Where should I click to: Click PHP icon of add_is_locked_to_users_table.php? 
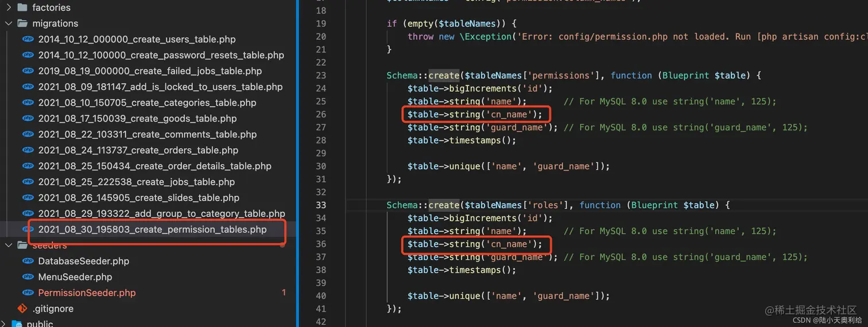(x=28, y=87)
